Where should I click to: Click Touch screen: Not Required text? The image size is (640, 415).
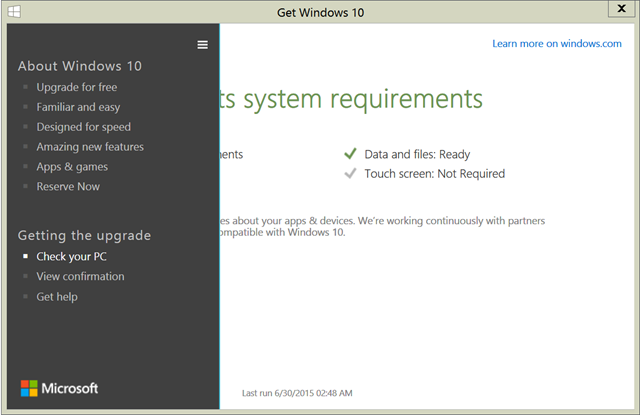[x=435, y=174]
